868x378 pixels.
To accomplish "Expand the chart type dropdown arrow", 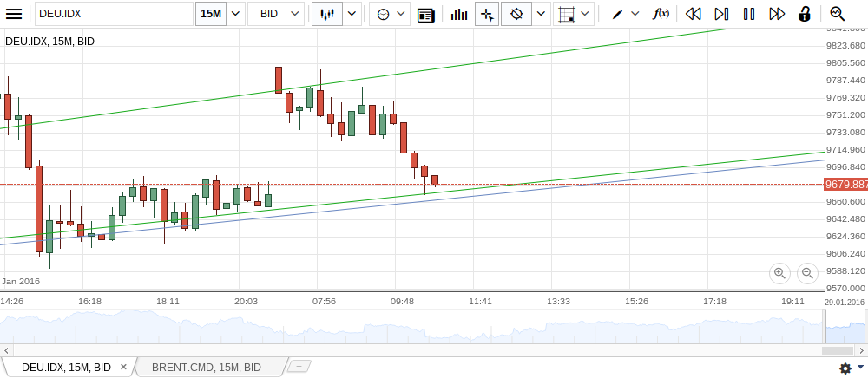I will coord(352,14).
